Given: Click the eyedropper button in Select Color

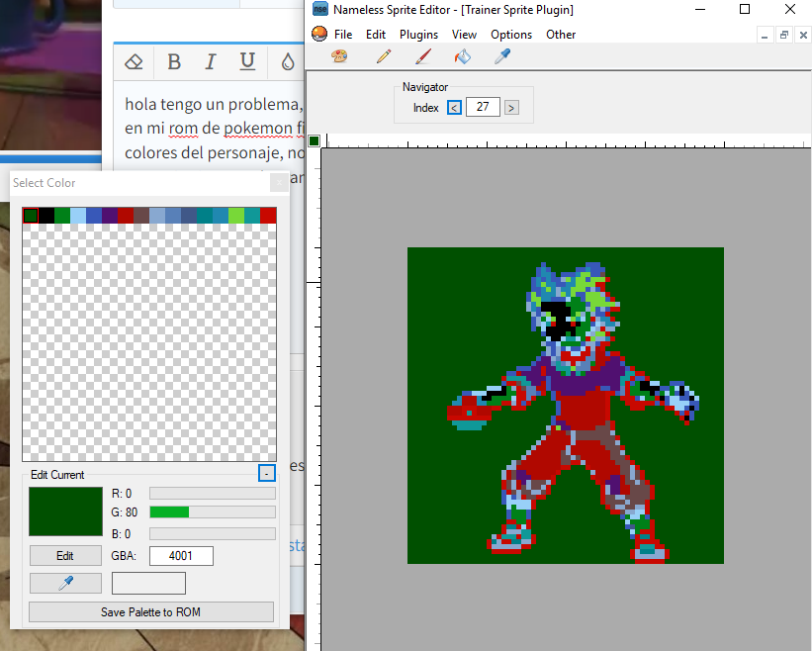Looking at the screenshot, I should click(x=65, y=584).
